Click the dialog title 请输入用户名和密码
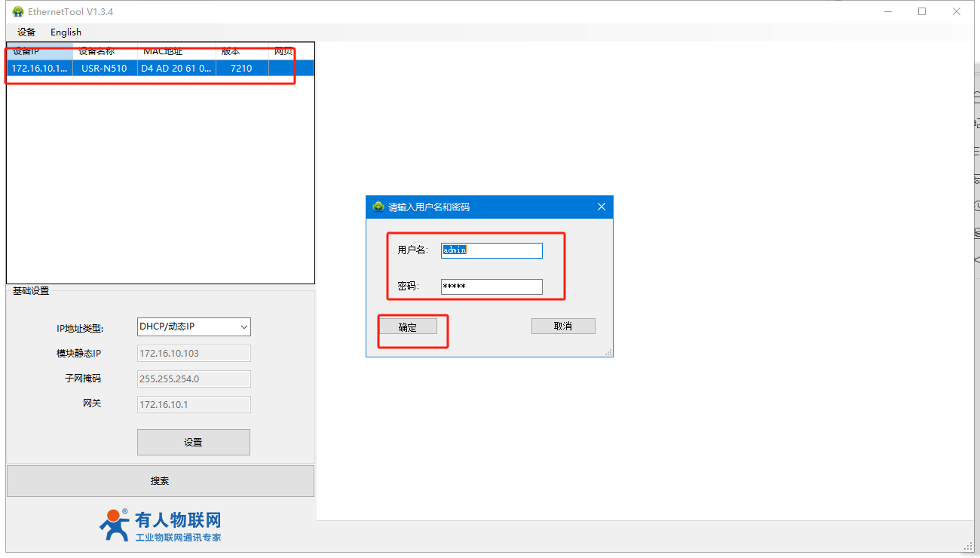The height and width of the screenshot is (558, 980). point(429,207)
